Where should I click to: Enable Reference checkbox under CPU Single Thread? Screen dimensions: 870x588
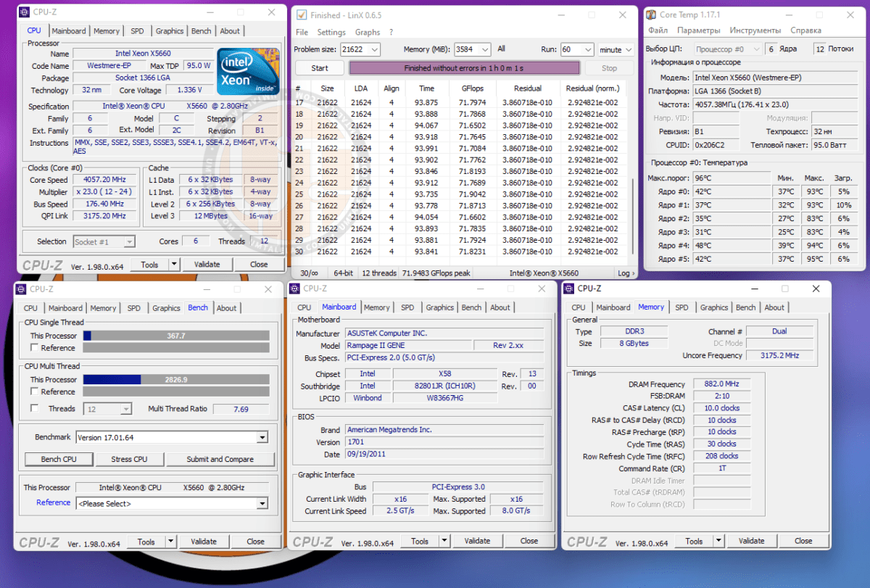tap(34, 348)
